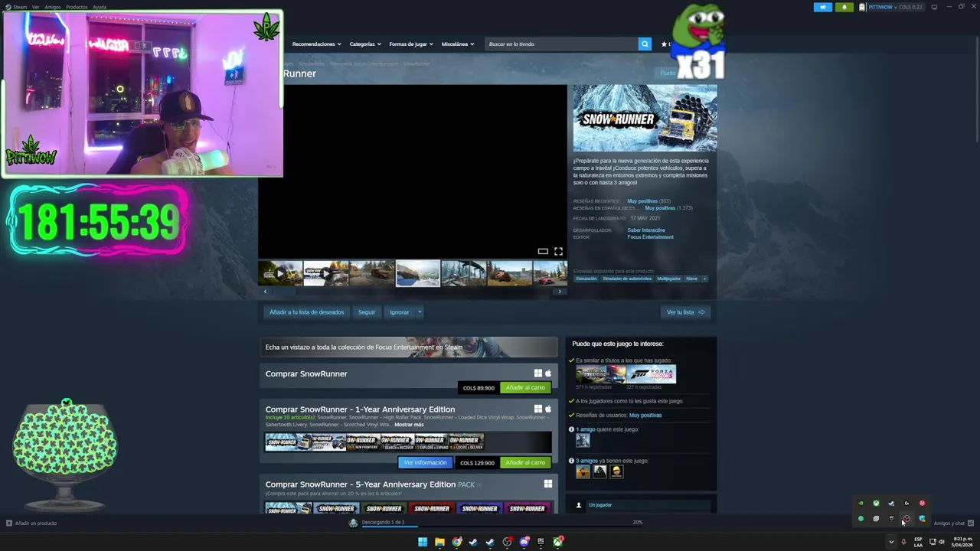The width and height of the screenshot is (980, 551).
Task: Click the microphone icon in system tray
Action: tap(903, 542)
